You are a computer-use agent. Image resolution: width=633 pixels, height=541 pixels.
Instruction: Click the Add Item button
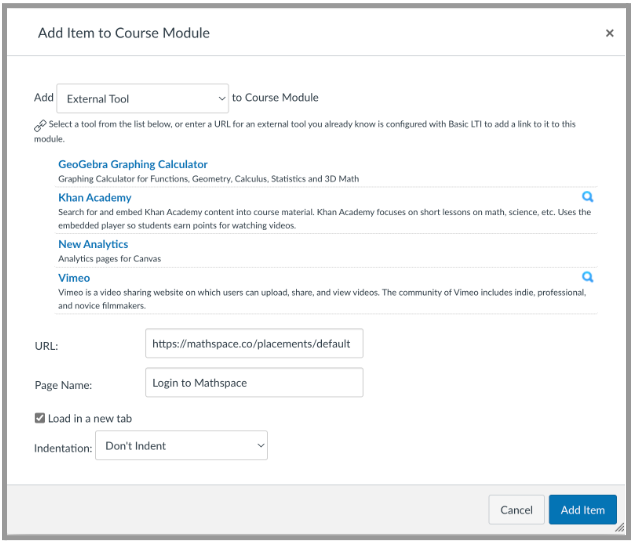point(583,510)
